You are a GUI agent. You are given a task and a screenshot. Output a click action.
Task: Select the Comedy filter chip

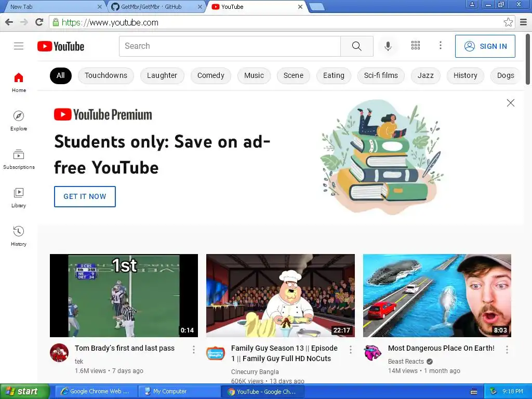point(211,75)
